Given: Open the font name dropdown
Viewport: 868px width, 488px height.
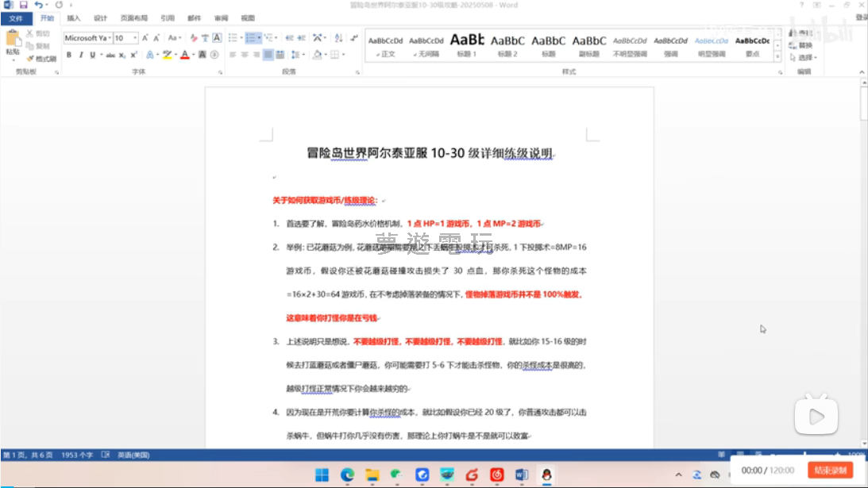Looking at the screenshot, I should click(108, 38).
